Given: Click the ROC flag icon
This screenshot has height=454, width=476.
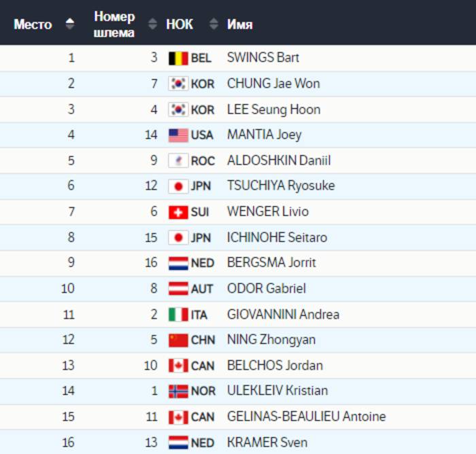Looking at the screenshot, I should [178, 161].
